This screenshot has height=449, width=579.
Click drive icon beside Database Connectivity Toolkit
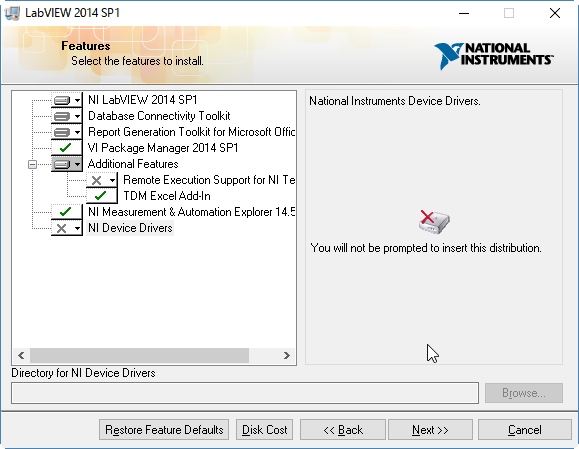pos(62,117)
